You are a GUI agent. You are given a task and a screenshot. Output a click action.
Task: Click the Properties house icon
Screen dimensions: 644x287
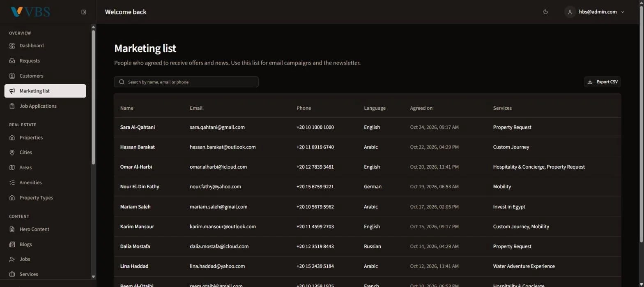[12, 137]
